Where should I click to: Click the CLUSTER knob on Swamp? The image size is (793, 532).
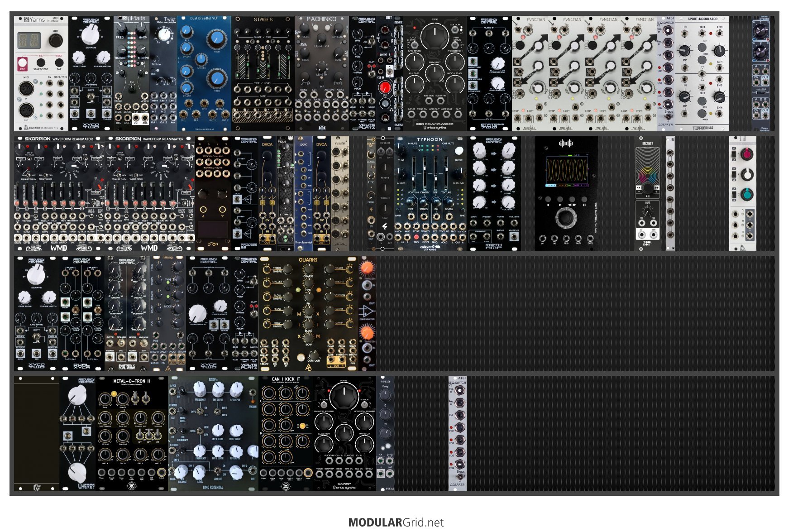point(324,443)
